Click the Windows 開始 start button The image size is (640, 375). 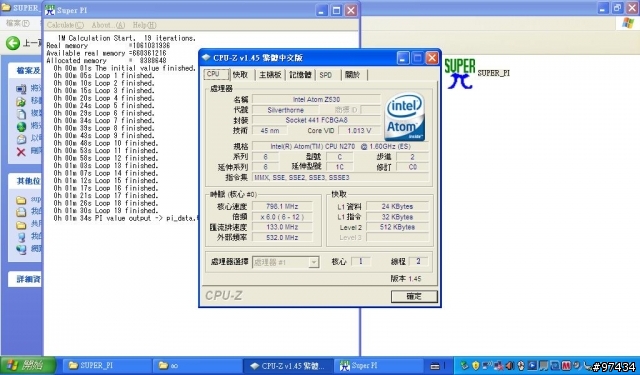(x=28, y=365)
